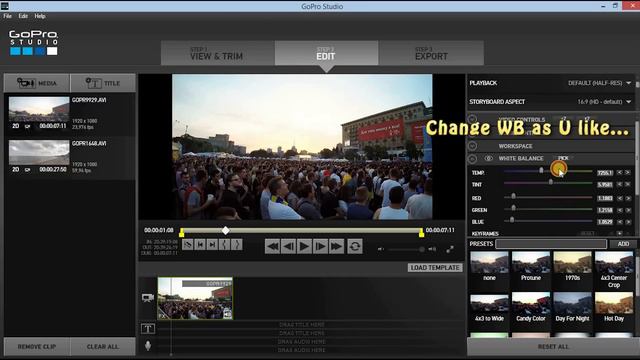Apply the Hot Day preset

614,307
